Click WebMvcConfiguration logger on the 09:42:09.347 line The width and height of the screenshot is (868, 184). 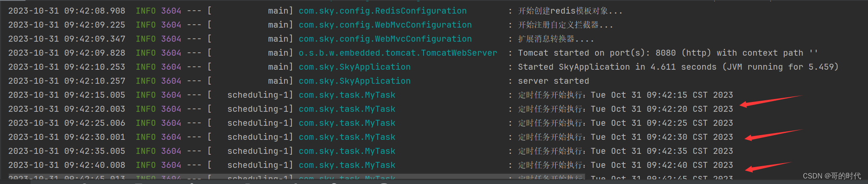point(385,39)
